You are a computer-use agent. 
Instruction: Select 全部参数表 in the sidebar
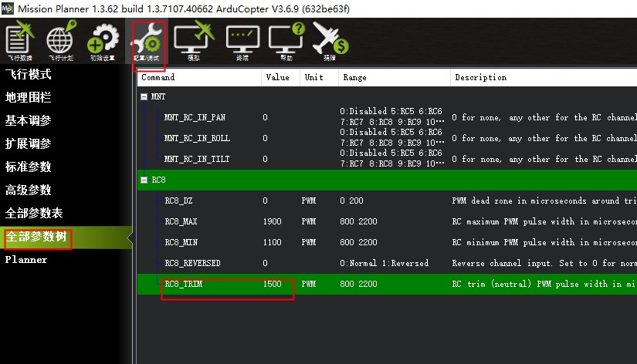(34, 213)
